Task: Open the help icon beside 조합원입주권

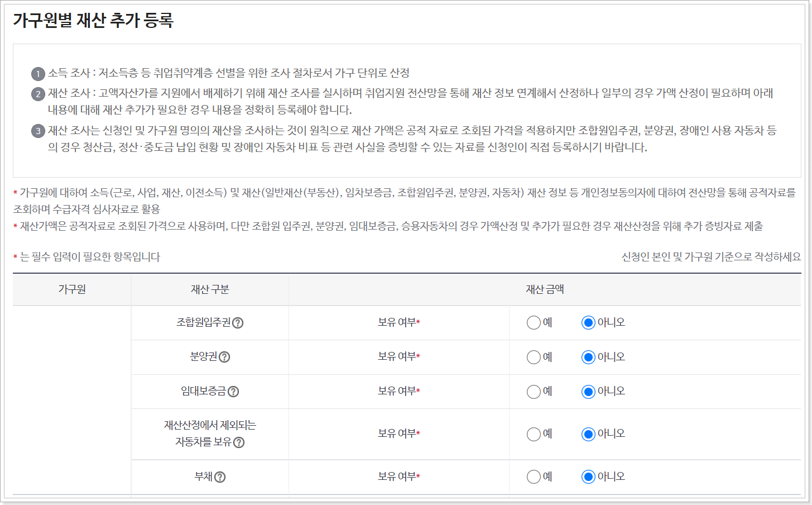Action: [x=239, y=322]
